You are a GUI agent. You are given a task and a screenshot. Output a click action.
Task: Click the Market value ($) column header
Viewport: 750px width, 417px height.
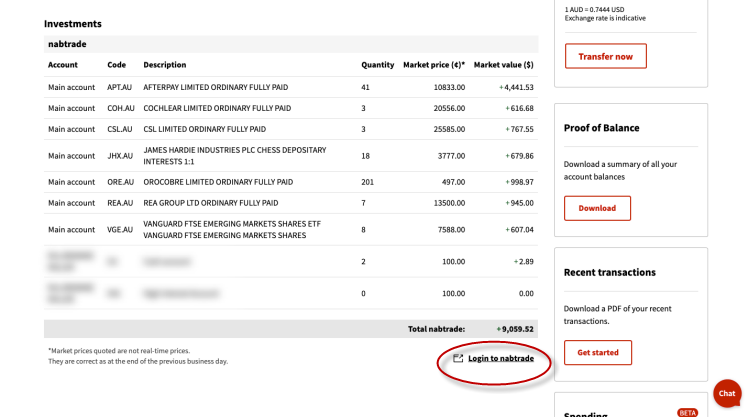click(x=503, y=65)
